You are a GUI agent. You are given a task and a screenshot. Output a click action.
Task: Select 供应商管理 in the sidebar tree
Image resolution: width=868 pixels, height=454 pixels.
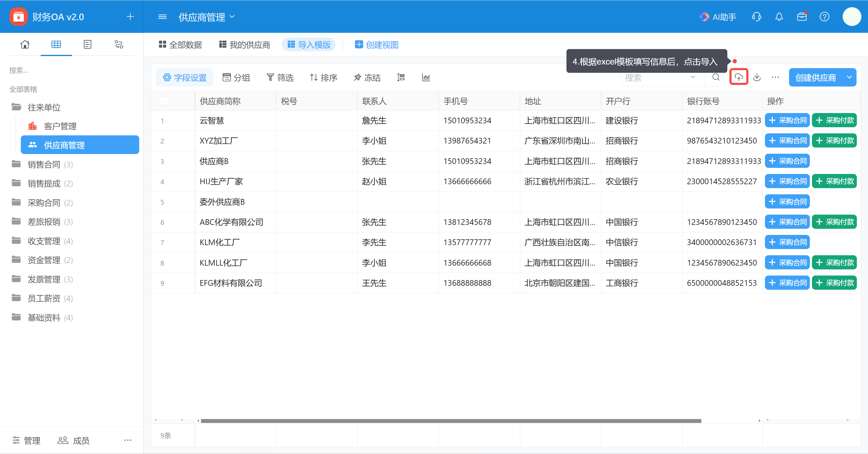(x=80, y=145)
